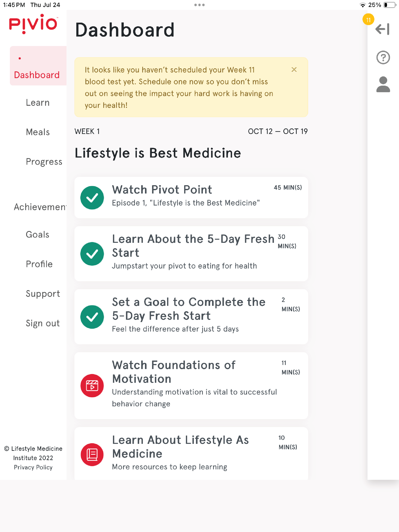Click the Pivio logo

[33, 24]
